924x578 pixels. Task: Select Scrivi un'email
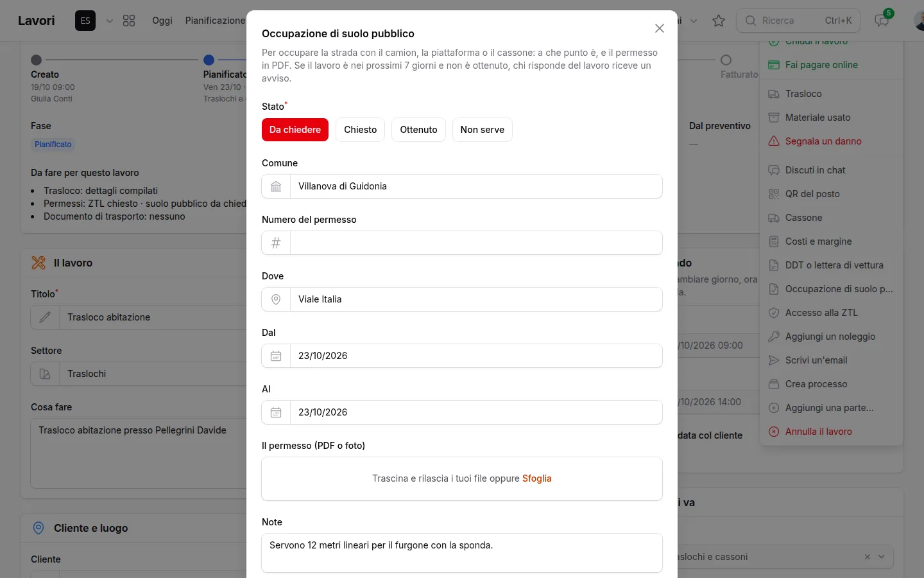(x=832, y=360)
